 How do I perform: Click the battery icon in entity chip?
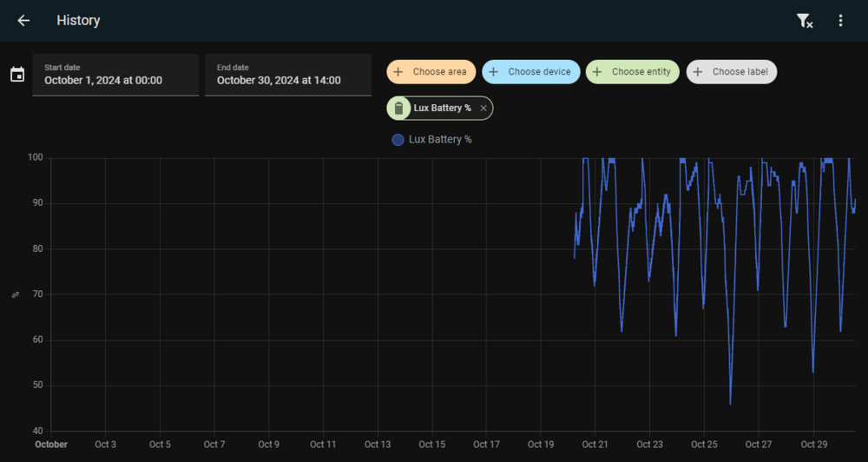tap(398, 108)
